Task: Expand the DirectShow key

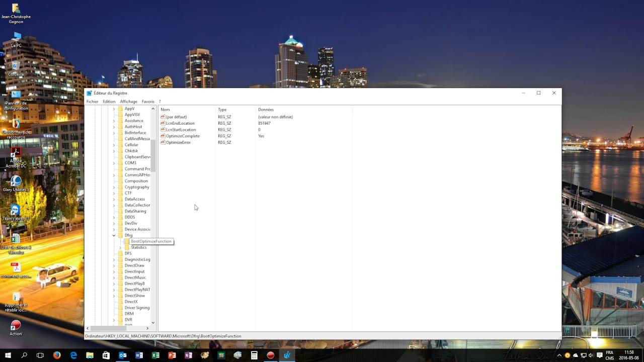Action: tap(114, 296)
